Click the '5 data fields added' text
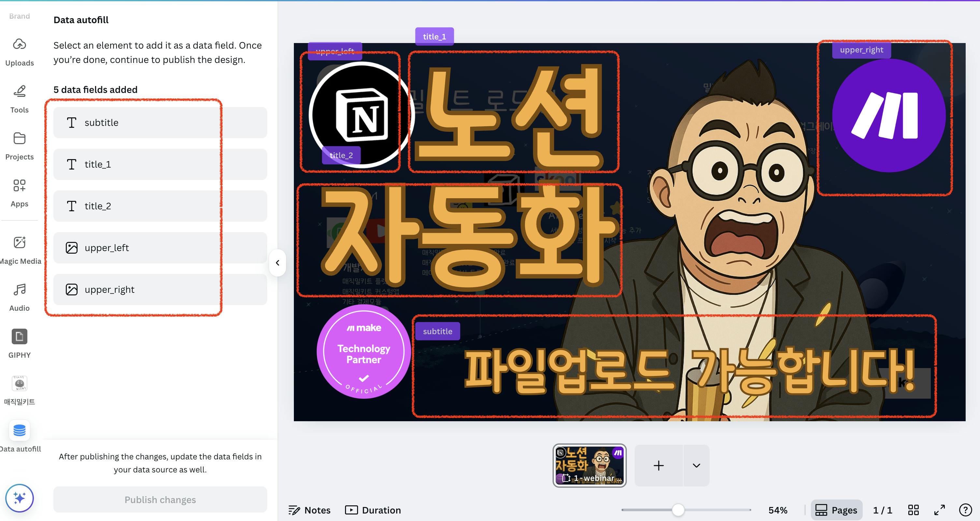The image size is (980, 521). pos(95,90)
